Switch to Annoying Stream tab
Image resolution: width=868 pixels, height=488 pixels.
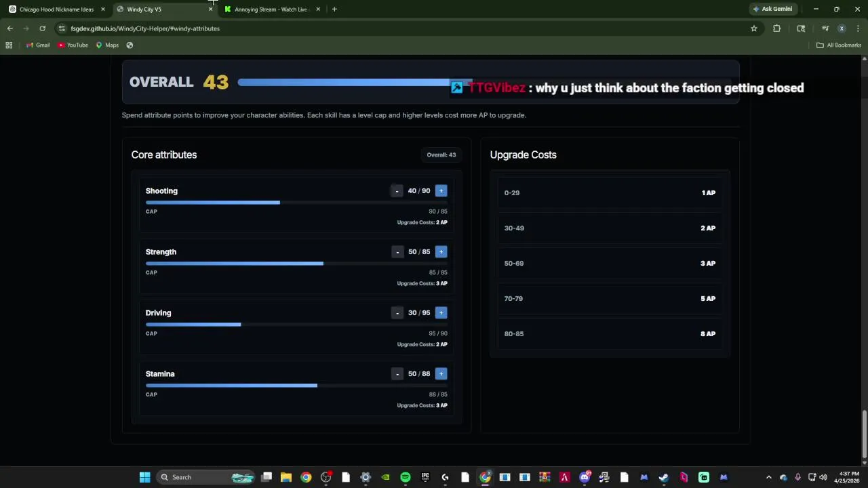click(x=271, y=9)
